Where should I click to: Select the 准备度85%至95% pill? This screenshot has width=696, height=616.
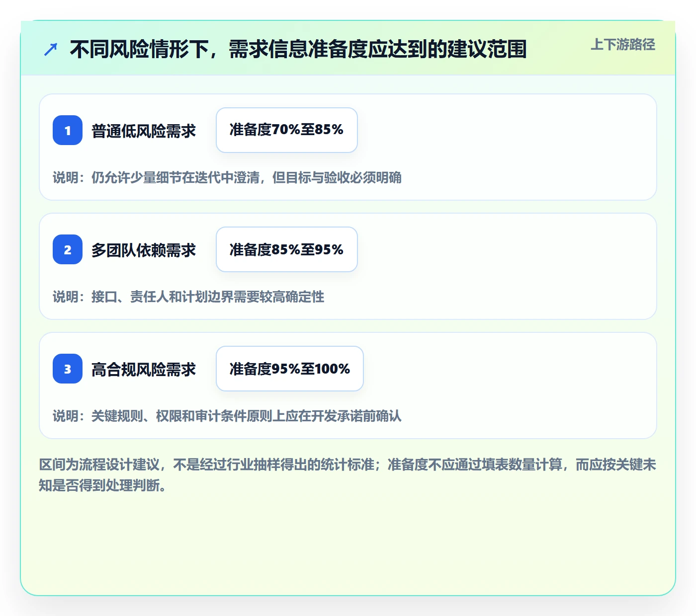287,249
